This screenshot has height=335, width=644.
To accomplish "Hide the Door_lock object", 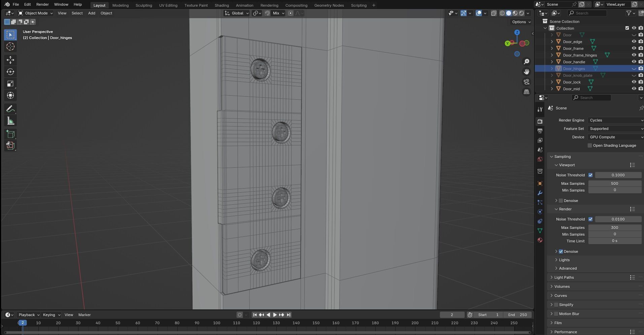I will coord(634,82).
